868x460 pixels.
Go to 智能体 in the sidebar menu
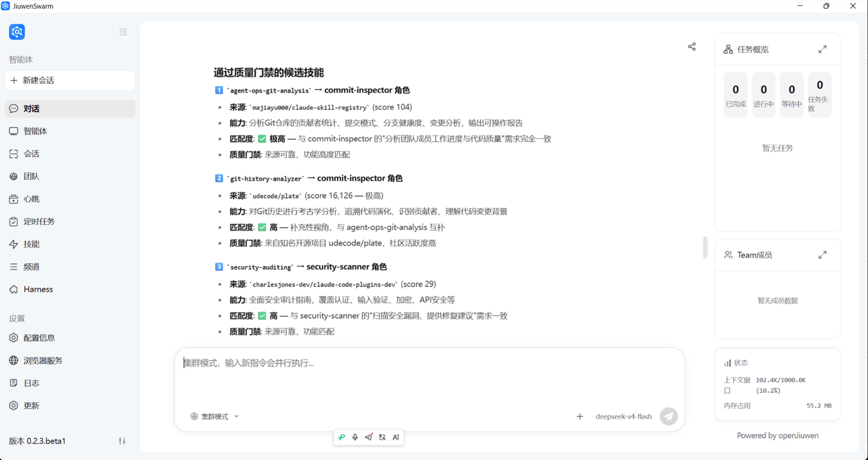(x=70, y=131)
